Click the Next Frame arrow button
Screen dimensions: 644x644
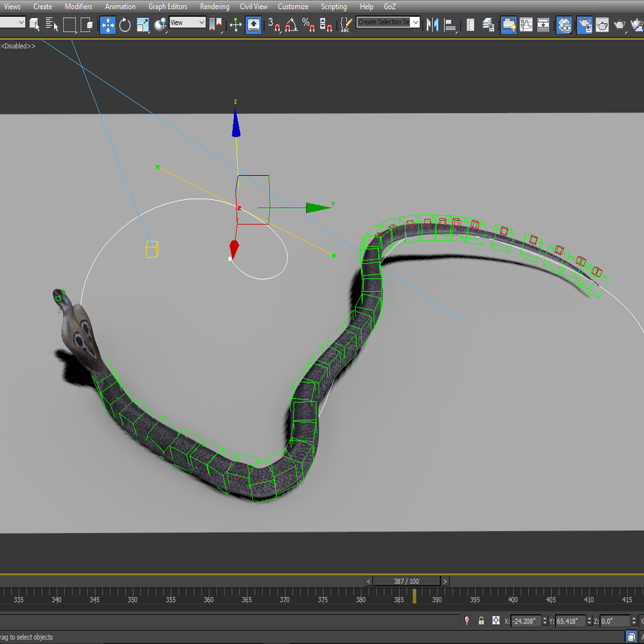click(445, 581)
